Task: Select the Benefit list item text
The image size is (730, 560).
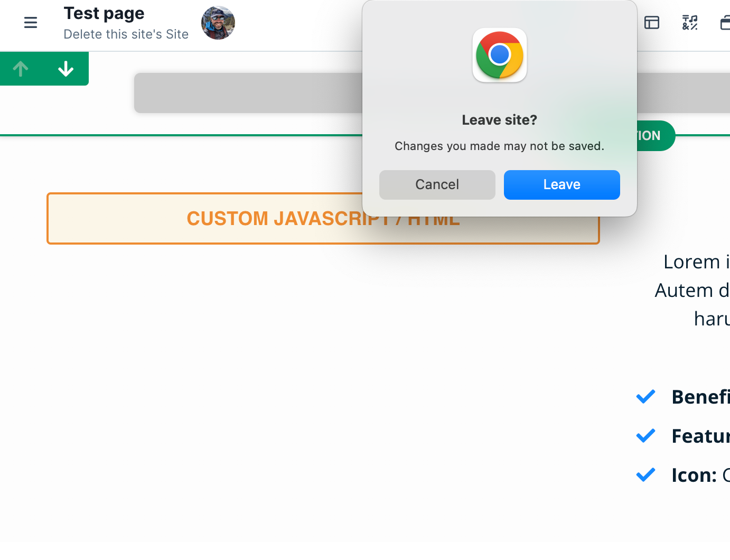Action: (700, 397)
